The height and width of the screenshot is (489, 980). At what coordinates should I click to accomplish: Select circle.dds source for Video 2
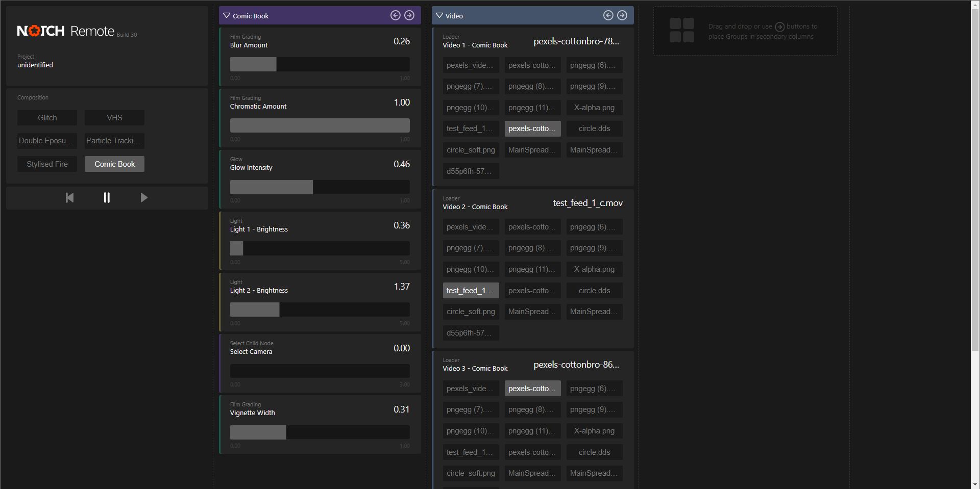pos(594,290)
